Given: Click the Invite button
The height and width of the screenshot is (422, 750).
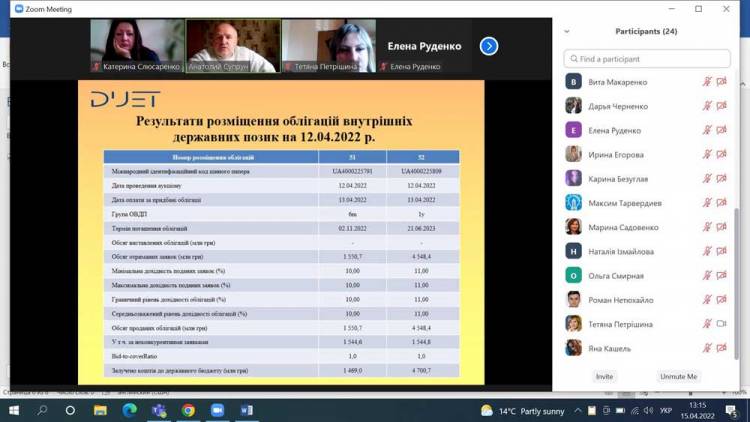Looking at the screenshot, I should point(604,377).
